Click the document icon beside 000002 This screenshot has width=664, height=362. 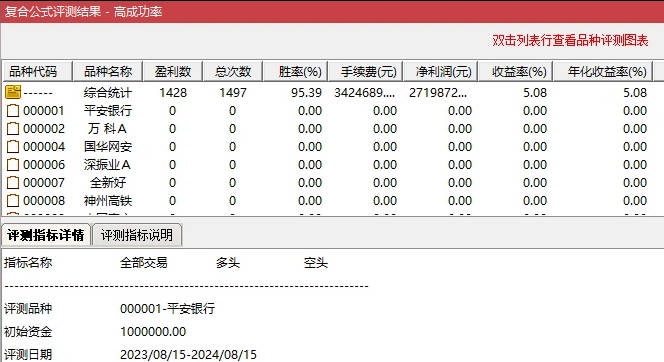tap(13, 128)
